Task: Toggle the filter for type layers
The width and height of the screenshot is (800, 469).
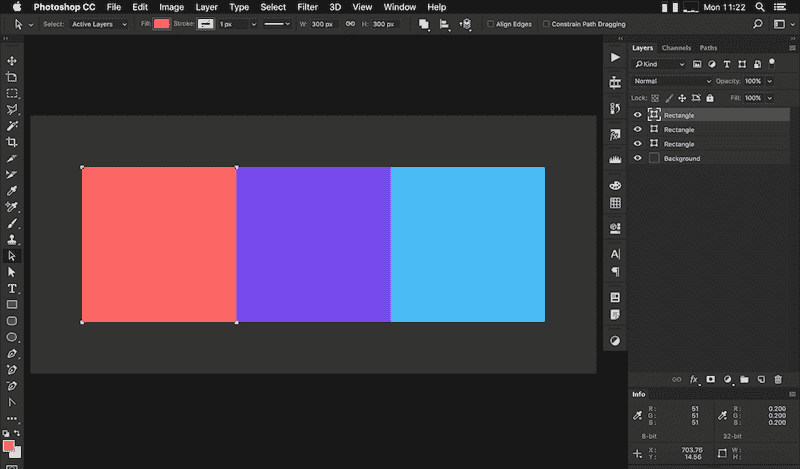Action: pos(727,64)
